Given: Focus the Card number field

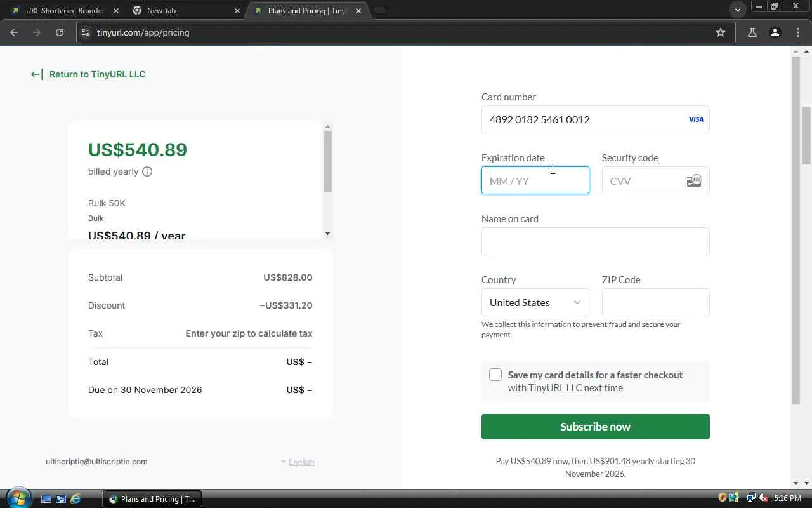Looking at the screenshot, I should point(595,119).
